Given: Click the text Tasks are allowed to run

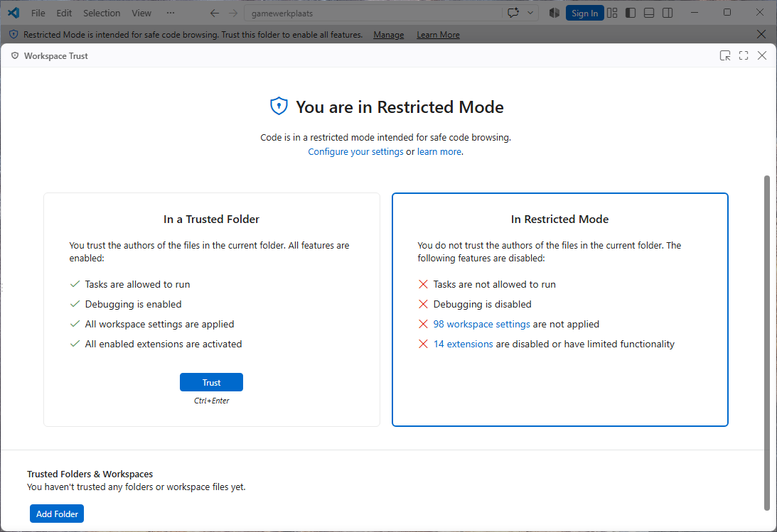Looking at the screenshot, I should point(138,285).
